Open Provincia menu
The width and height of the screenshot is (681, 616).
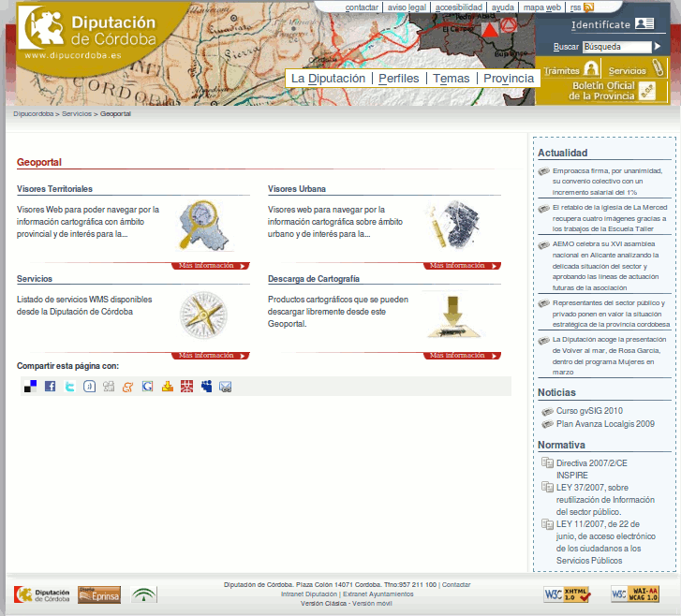click(509, 79)
